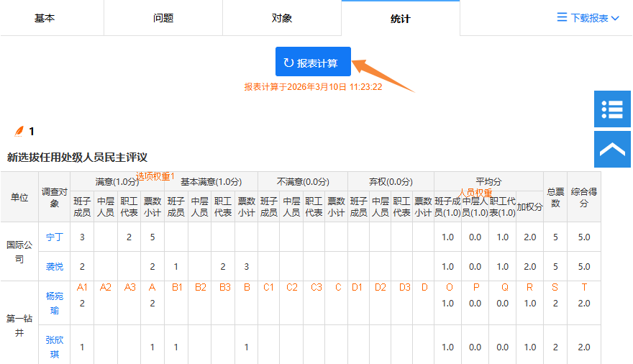Click the 基本满意(1.0分) column header
Screen dimensions: 633x364
tap(211, 181)
